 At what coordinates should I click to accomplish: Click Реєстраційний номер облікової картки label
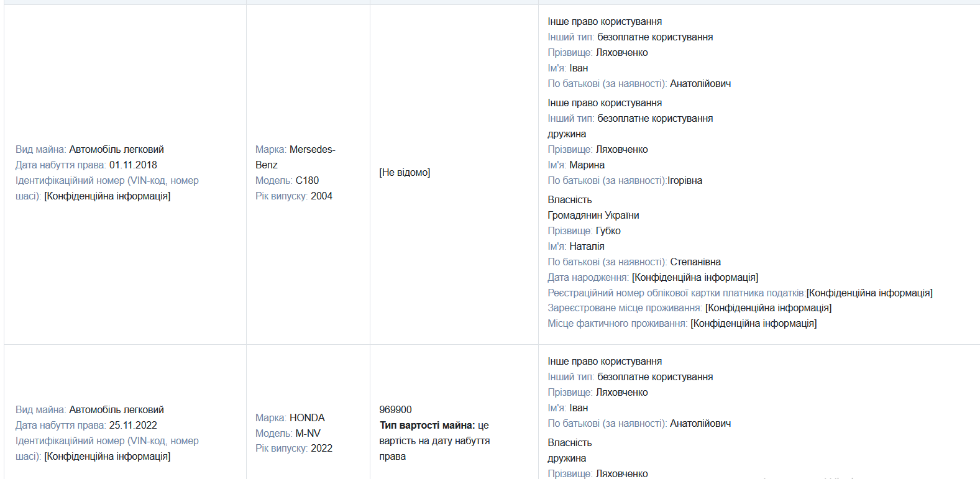[676, 293]
